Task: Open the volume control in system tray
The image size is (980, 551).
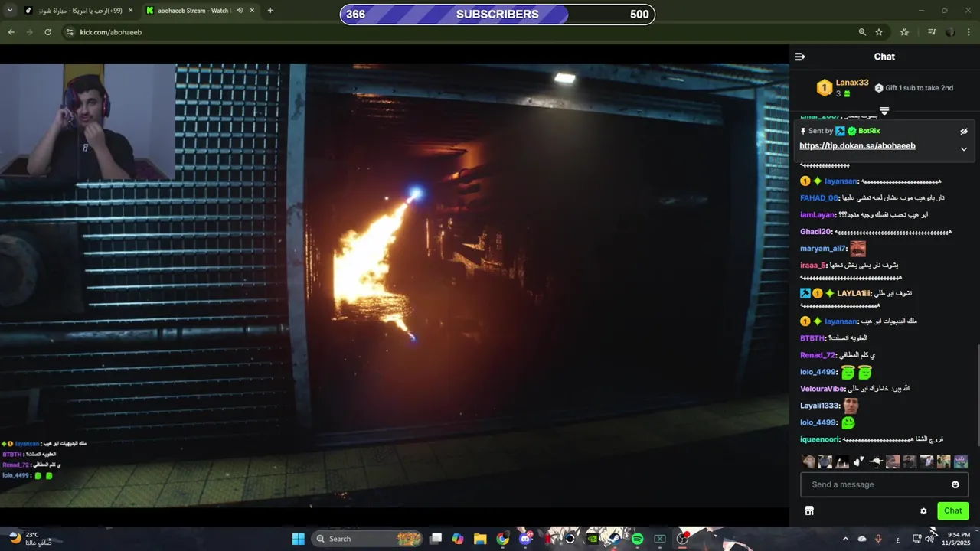Action: (929, 539)
